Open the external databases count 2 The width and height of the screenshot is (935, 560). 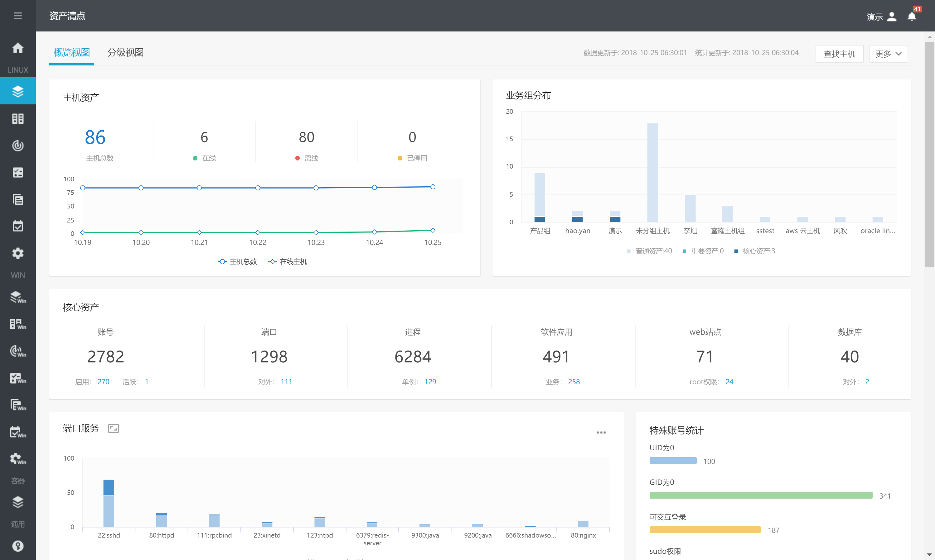click(867, 381)
